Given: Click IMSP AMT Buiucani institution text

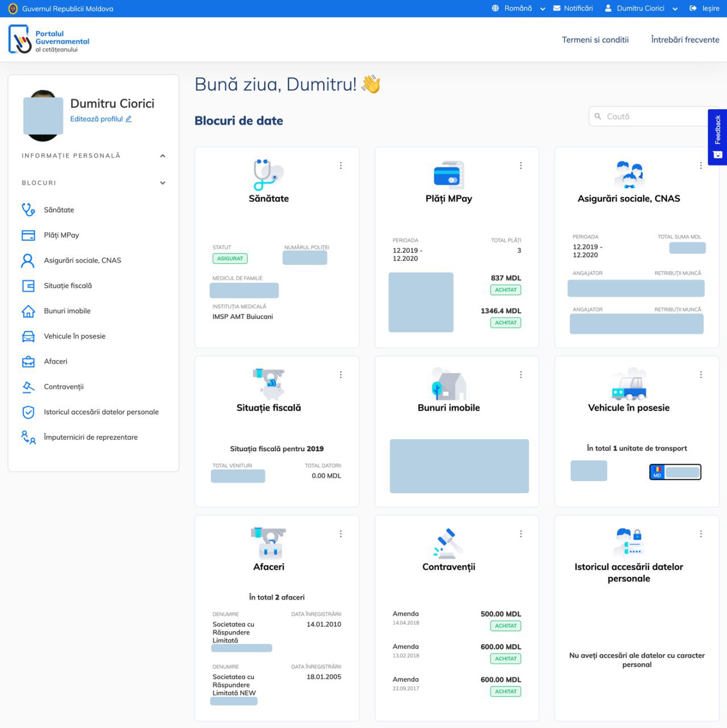Looking at the screenshot, I should (243, 317).
